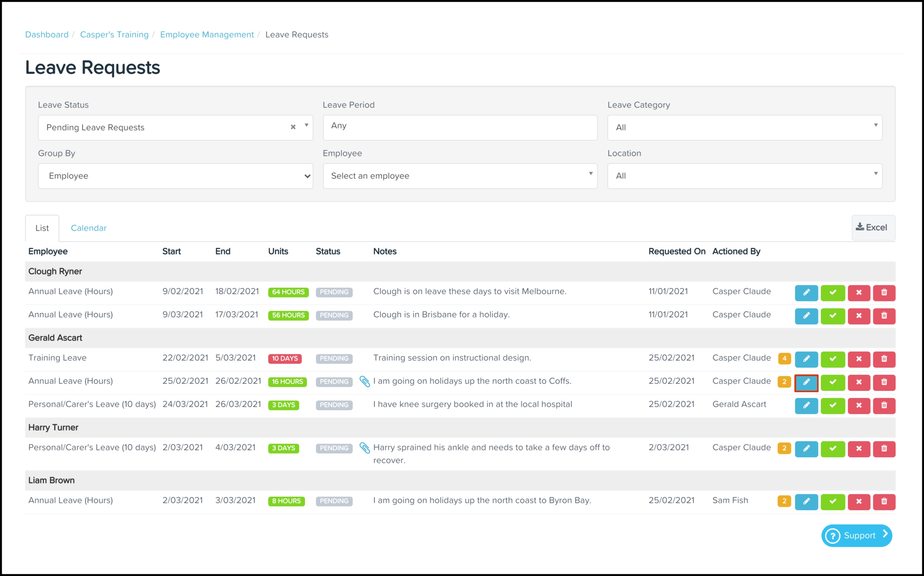924x576 pixels.
Task: Clear the Pending Leave Requests status filter
Action: coord(293,127)
